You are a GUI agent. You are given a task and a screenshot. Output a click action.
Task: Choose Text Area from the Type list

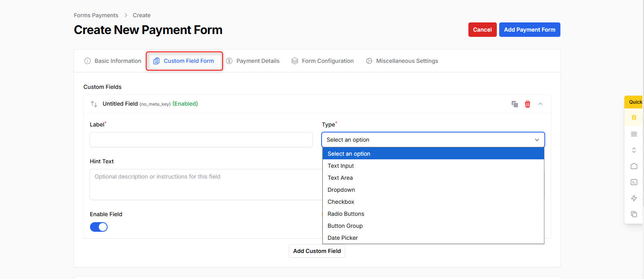(x=433, y=178)
